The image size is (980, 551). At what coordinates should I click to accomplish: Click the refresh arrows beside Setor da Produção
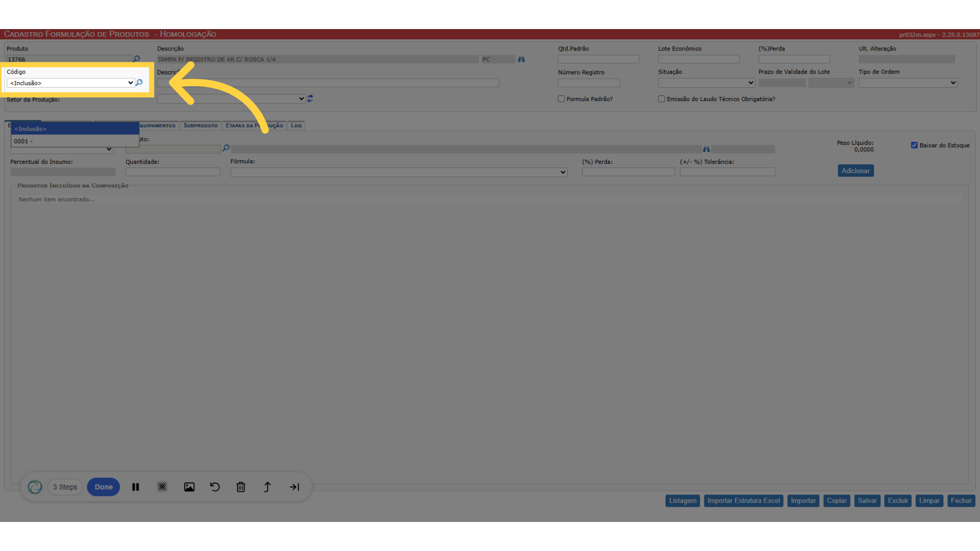[310, 98]
